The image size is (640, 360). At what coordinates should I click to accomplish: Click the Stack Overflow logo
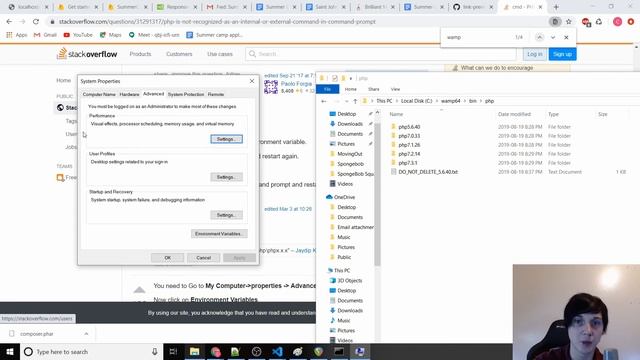tap(87, 53)
